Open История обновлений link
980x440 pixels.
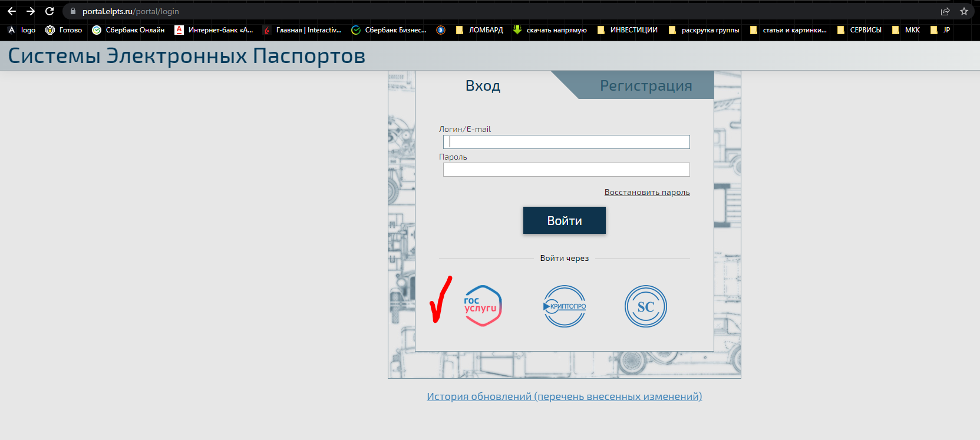(565, 396)
